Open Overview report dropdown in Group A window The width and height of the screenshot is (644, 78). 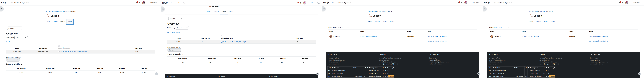(14, 28)
